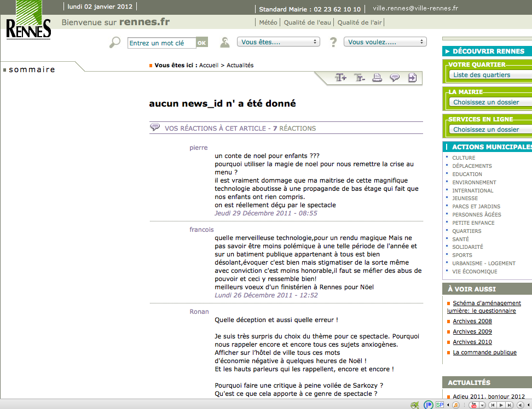Click the magnifying glass search icon
This screenshot has height=409, width=532.
point(115,43)
